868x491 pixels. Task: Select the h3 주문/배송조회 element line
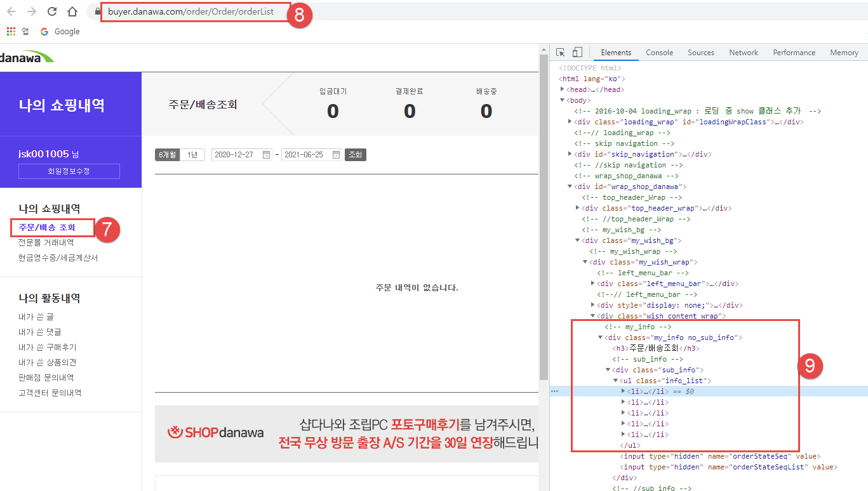coord(656,348)
